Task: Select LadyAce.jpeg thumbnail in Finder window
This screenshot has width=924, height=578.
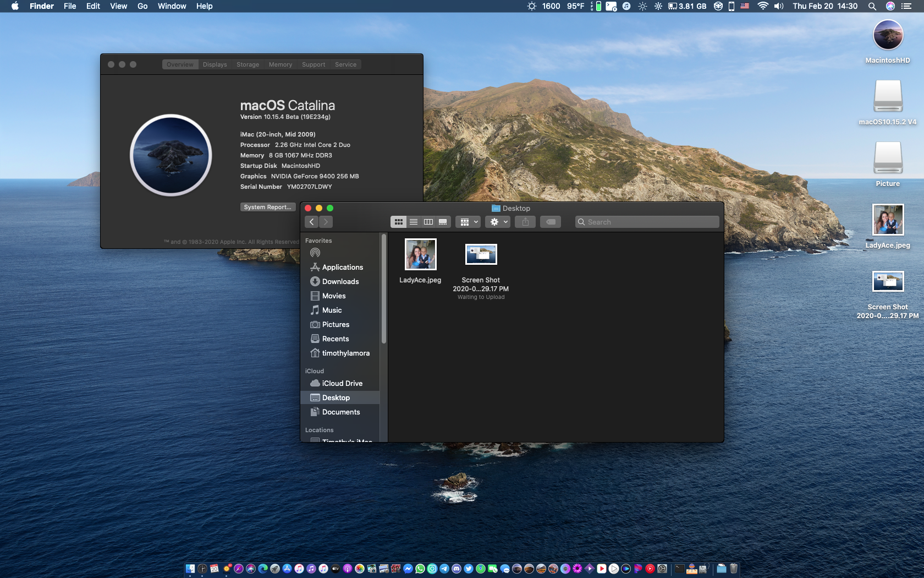Action: (420, 254)
